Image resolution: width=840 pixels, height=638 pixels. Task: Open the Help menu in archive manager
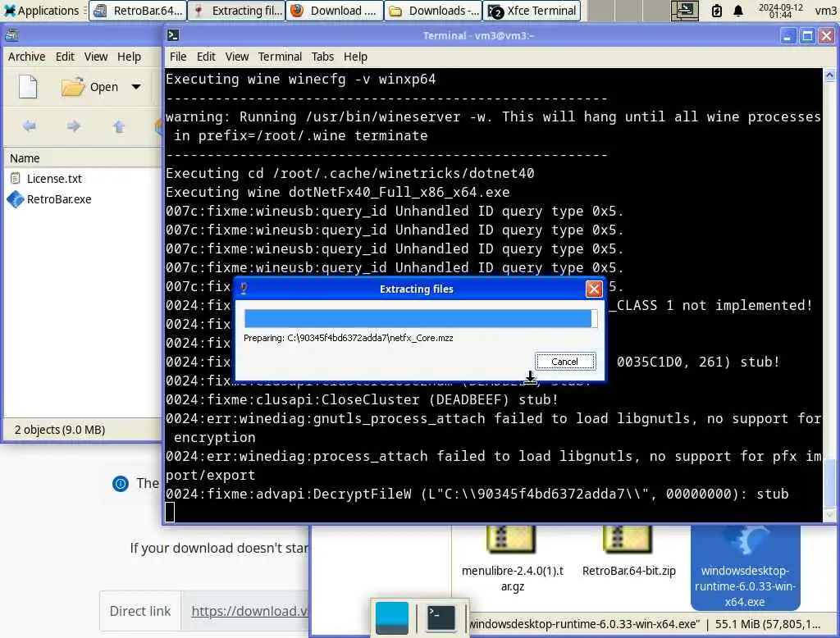[x=129, y=57]
